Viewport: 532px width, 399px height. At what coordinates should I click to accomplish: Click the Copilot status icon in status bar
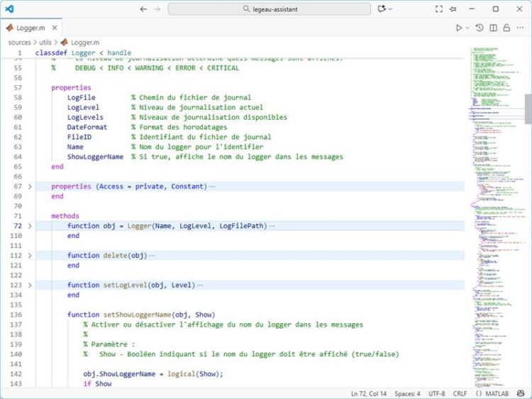point(520,393)
